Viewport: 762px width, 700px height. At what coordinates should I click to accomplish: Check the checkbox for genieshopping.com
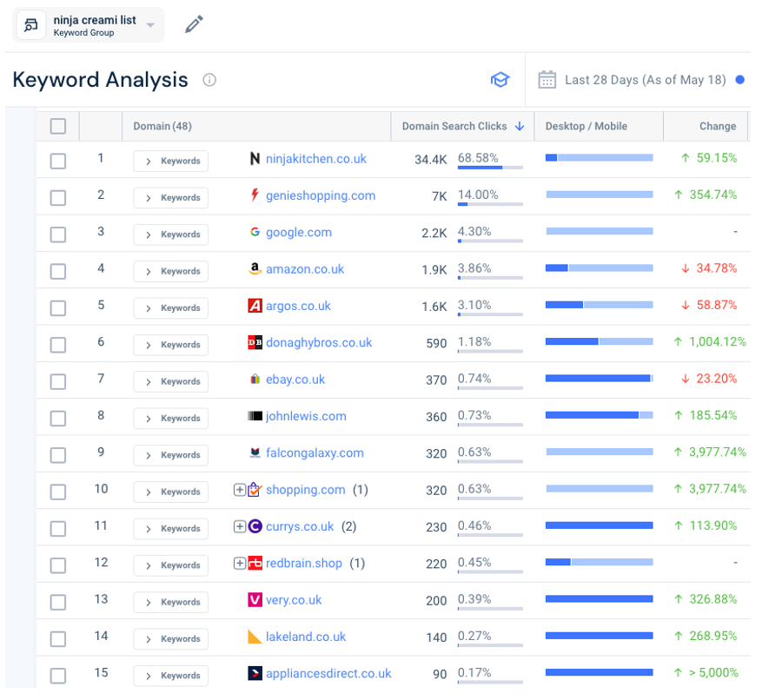[58, 197]
